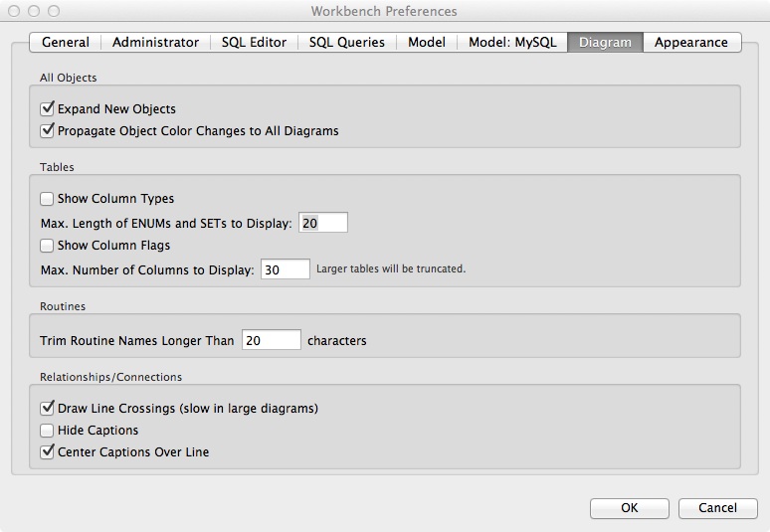This screenshot has width=770, height=532.
Task: Focus the Max. Number of Columns field
Action: (286, 269)
